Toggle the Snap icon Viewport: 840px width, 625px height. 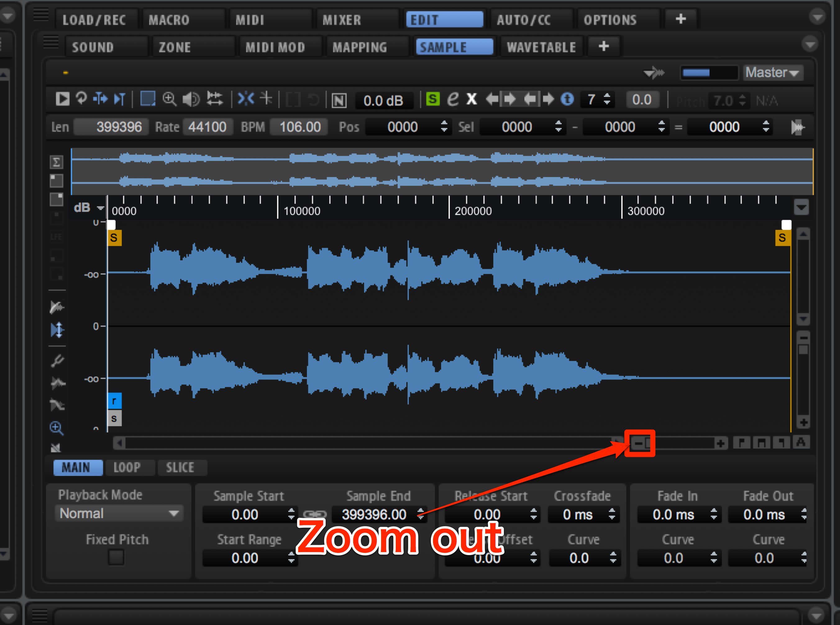point(246,99)
